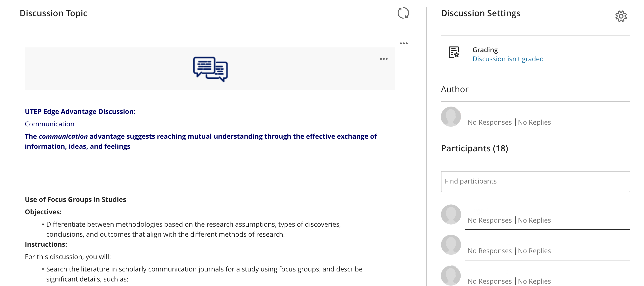Click the UTEP Edge Advantage Discussion heading
644x286 pixels.
click(80, 111)
